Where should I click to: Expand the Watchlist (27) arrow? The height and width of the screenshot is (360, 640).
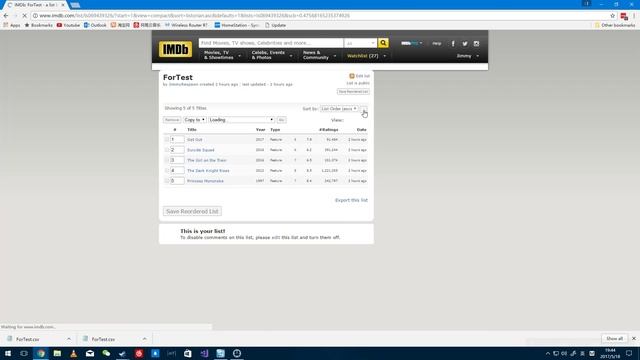[x=384, y=56]
